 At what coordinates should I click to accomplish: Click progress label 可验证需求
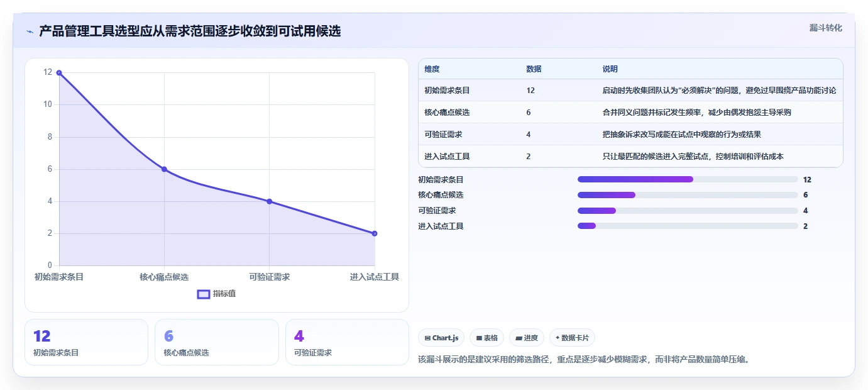437,211
